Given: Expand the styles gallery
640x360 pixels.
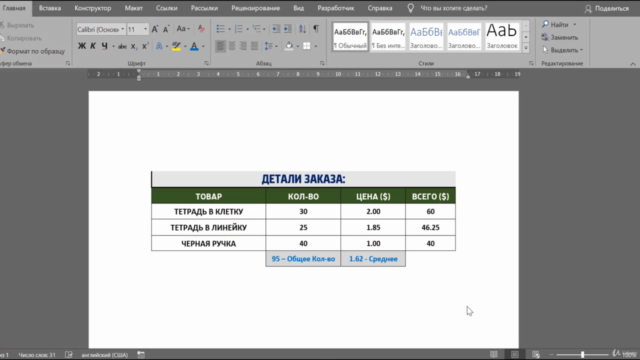Looking at the screenshot, I should [526, 48].
